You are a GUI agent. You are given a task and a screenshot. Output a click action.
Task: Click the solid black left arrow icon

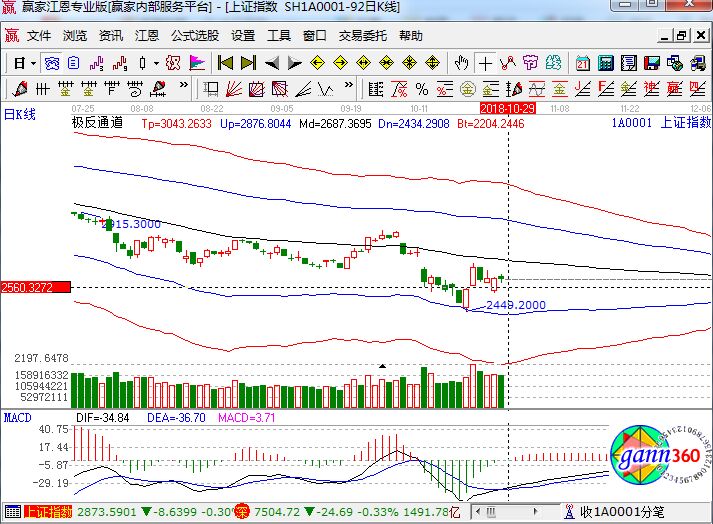272,62
